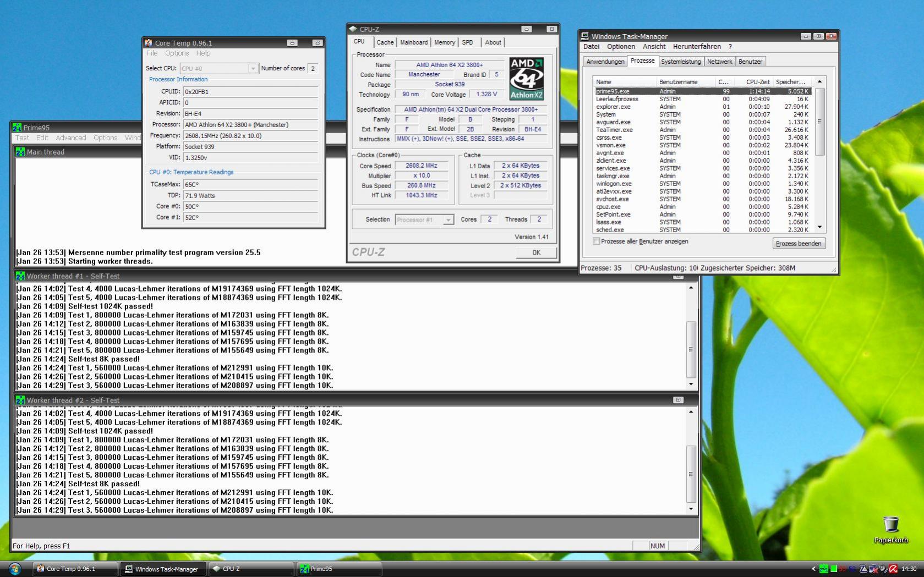Open the Test menu in Prime95
Screen dimensions: 924x577
click(x=22, y=138)
